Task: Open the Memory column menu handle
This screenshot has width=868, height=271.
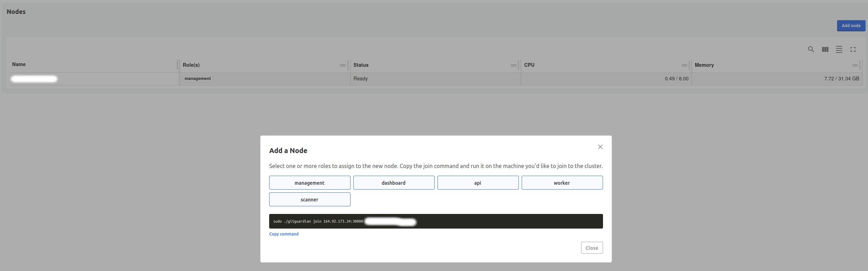Action: coord(855,65)
